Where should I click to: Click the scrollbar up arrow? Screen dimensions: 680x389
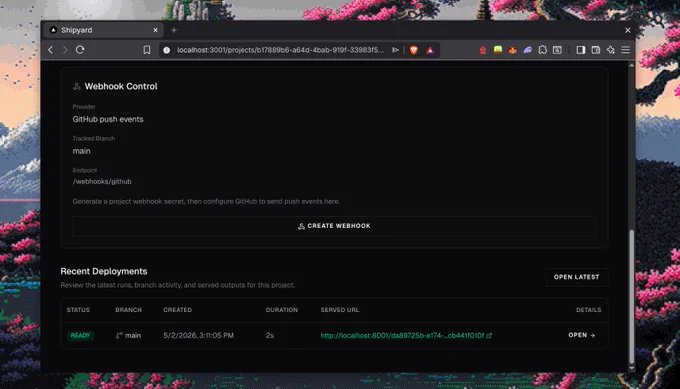click(631, 65)
